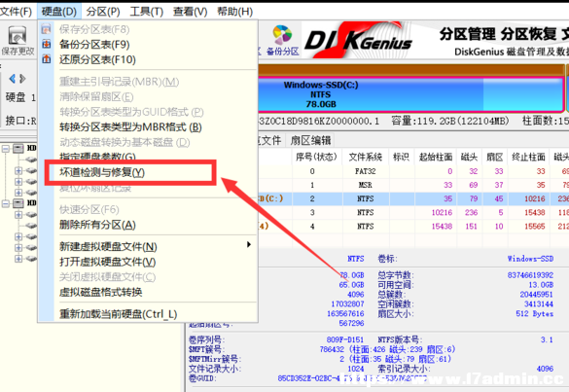Switch to the 扇区编辑 tab

310,140
